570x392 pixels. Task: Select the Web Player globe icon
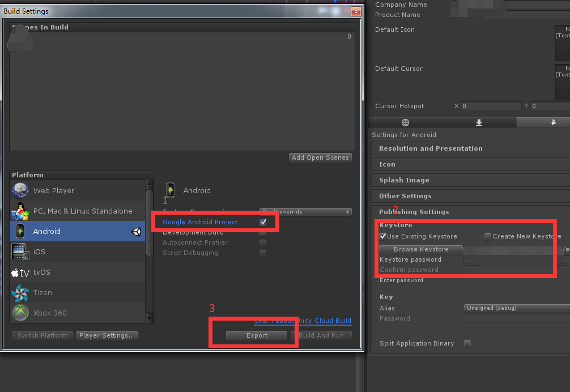click(x=20, y=190)
